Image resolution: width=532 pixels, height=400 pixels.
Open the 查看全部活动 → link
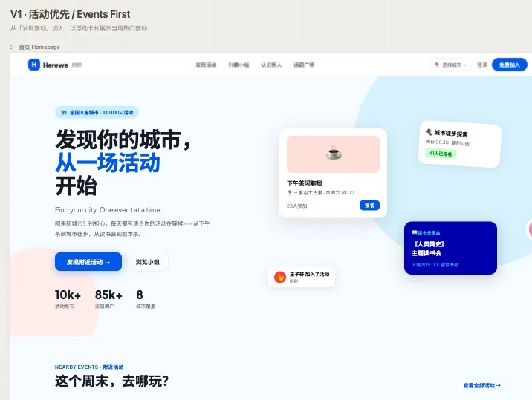point(481,385)
